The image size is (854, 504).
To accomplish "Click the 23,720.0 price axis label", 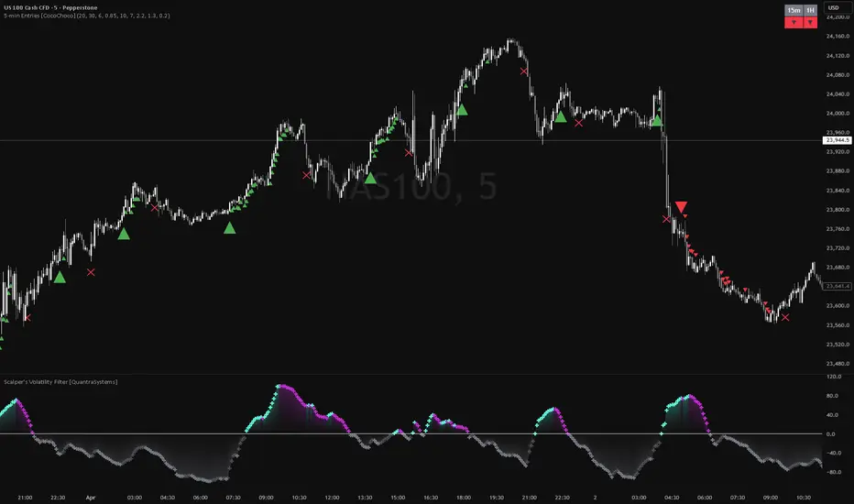I will 838,248.
